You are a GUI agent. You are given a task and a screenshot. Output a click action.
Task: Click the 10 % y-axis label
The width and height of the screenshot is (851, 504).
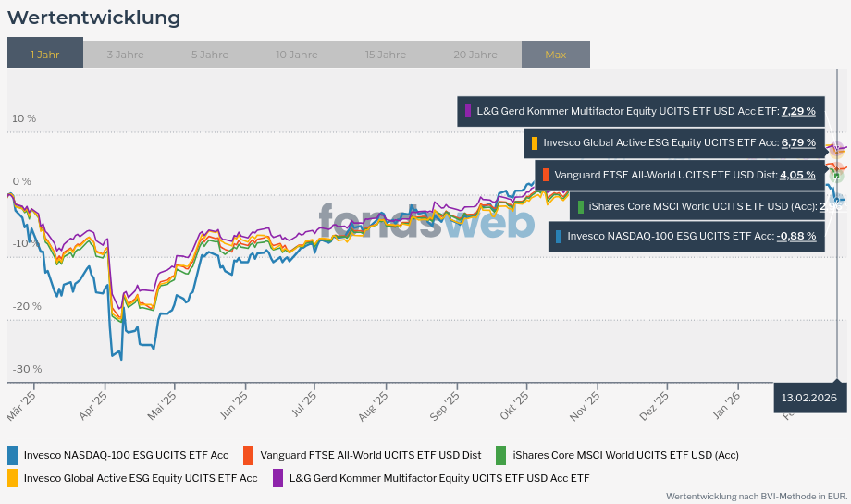24,118
